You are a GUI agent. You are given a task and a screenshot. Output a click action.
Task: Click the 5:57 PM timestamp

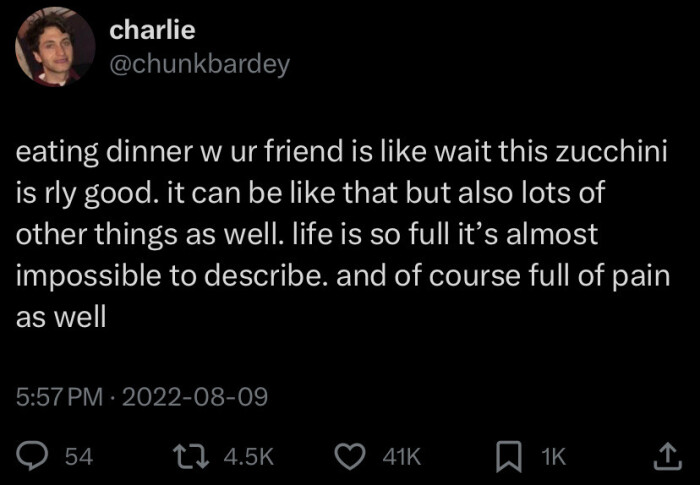tap(59, 397)
